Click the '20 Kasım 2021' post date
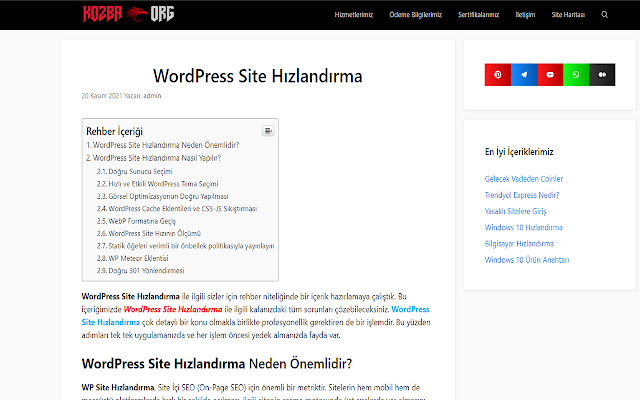The height and width of the screenshot is (400, 640). point(102,96)
